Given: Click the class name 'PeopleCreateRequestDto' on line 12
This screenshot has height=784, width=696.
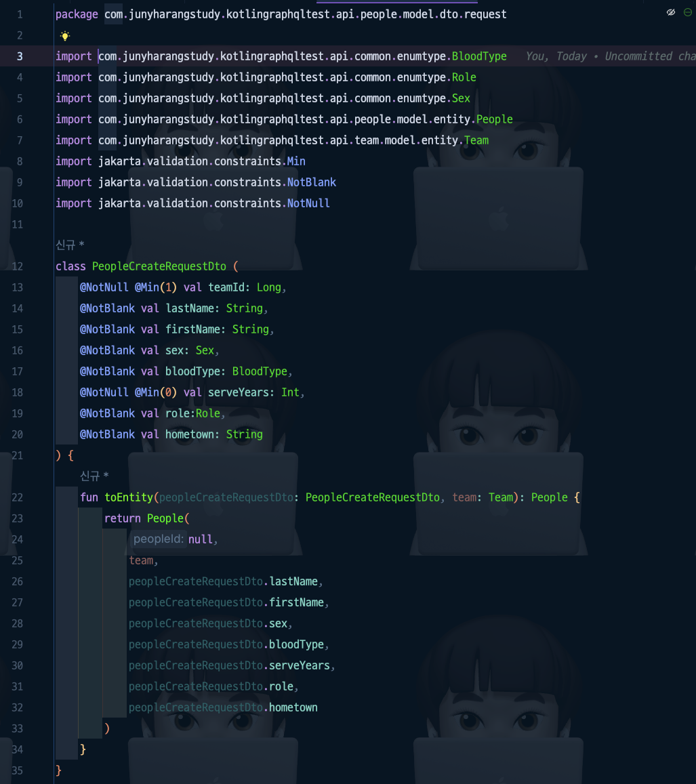Looking at the screenshot, I should (x=159, y=266).
